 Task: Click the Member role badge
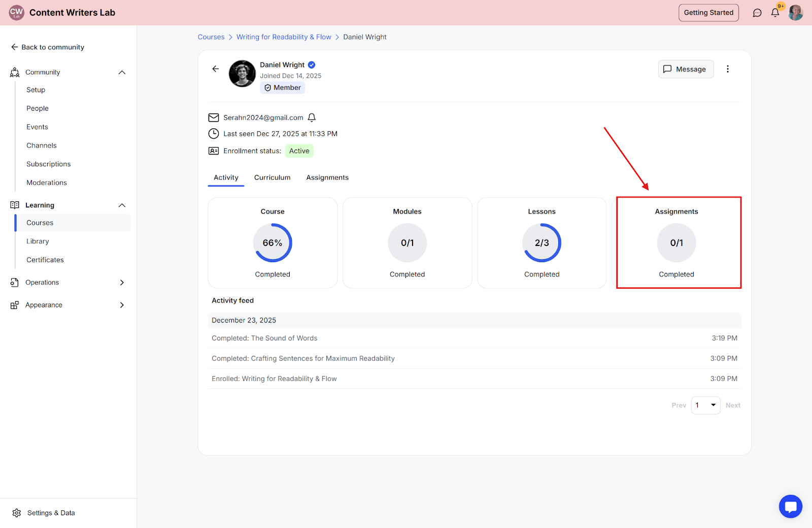tap(283, 88)
